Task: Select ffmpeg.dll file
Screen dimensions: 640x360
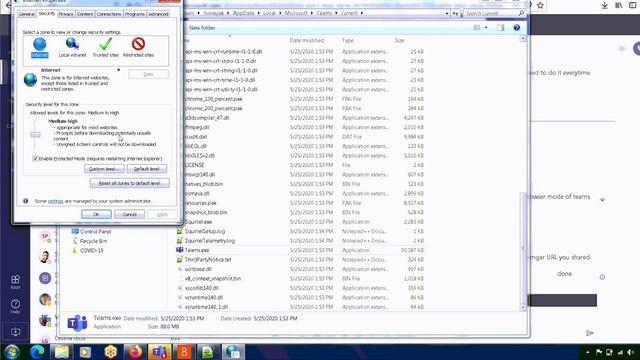Action: coord(197,127)
